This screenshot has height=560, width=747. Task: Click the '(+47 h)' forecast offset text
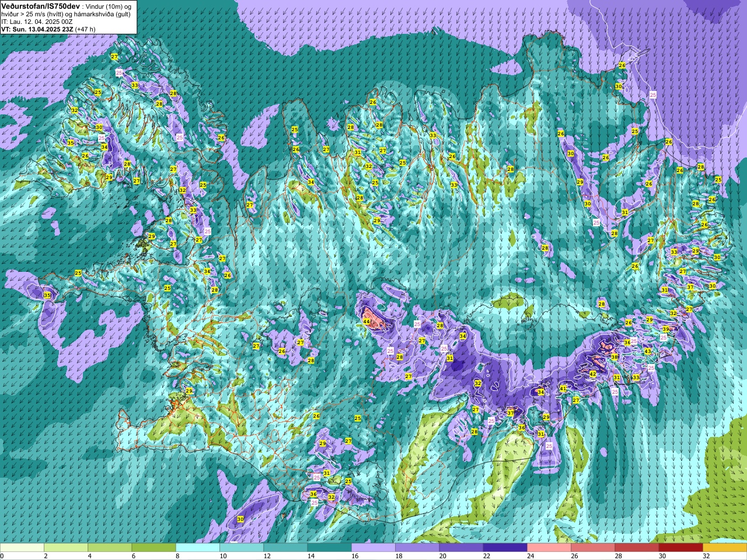85,29
